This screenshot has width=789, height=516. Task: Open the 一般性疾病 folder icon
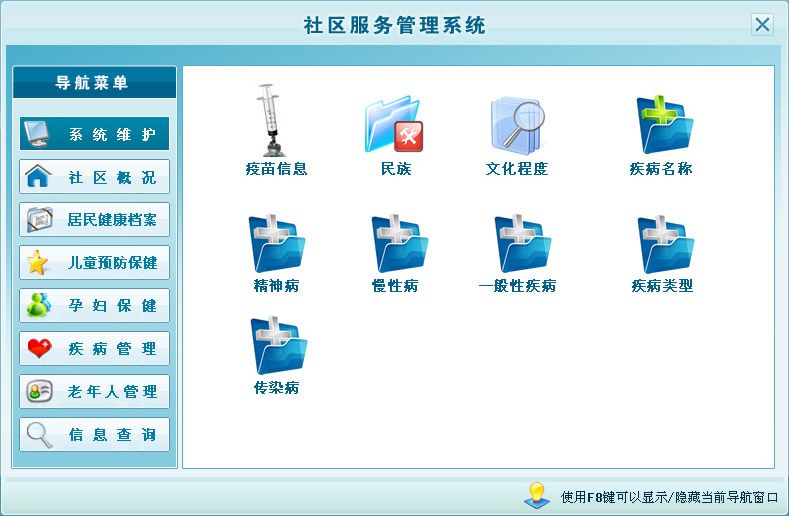[x=522, y=244]
